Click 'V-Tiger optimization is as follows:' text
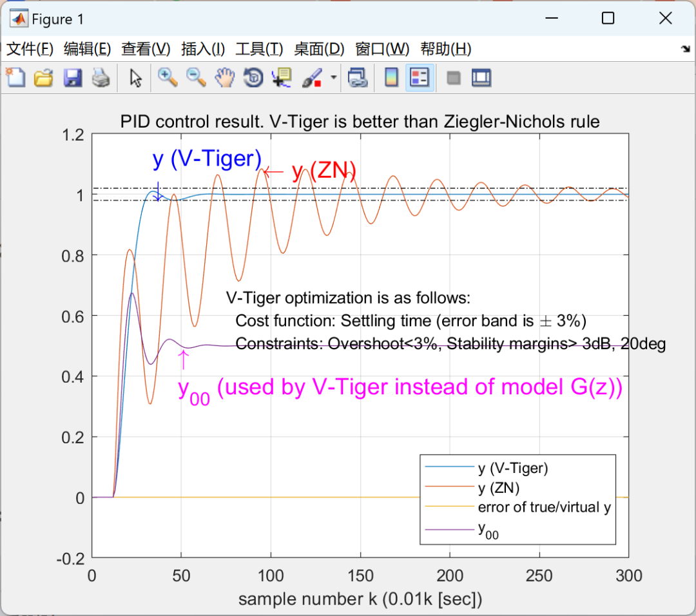This screenshot has width=696, height=616. pos(348,298)
